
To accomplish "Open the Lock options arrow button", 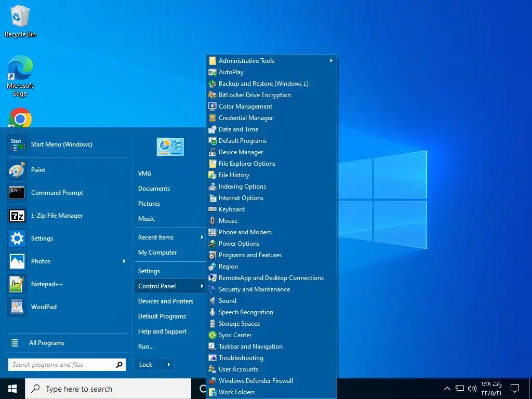I will (169, 365).
